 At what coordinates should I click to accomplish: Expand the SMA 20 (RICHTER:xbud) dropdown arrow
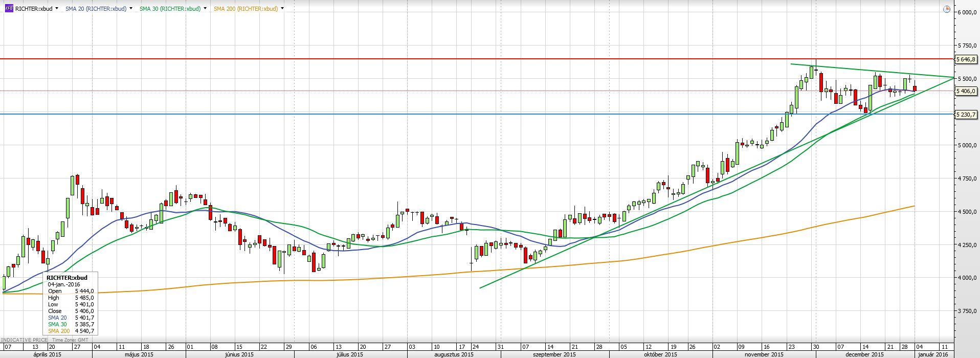click(131, 9)
